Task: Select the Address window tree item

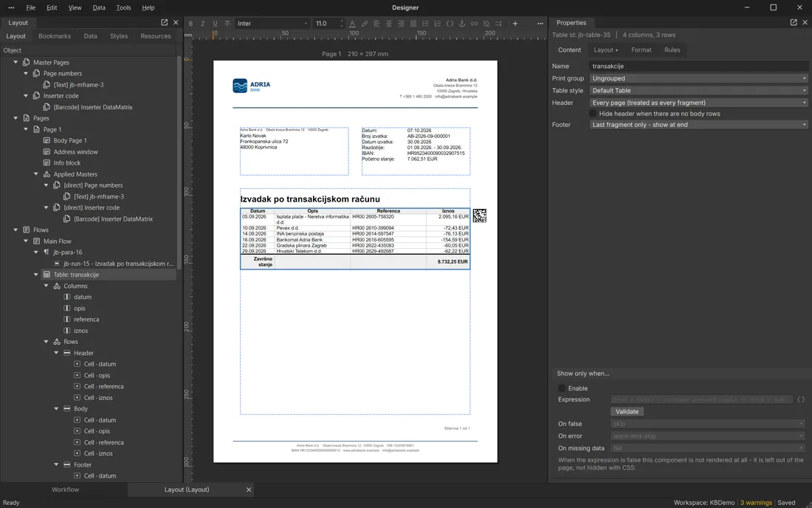Action: click(x=75, y=151)
